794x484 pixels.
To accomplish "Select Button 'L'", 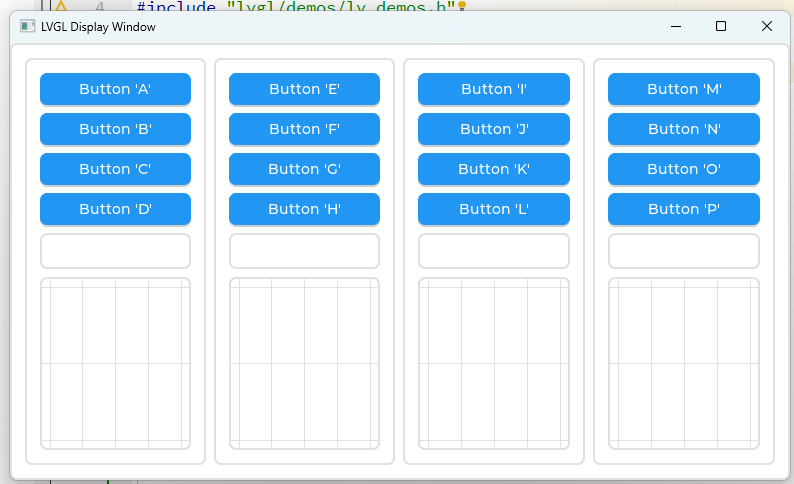I will (493, 209).
